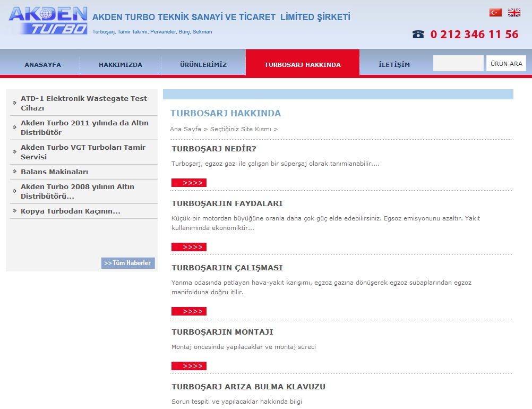Click the >>>> button under Turboşarj Nedir
The width and height of the screenshot is (532, 409).
tap(188, 183)
